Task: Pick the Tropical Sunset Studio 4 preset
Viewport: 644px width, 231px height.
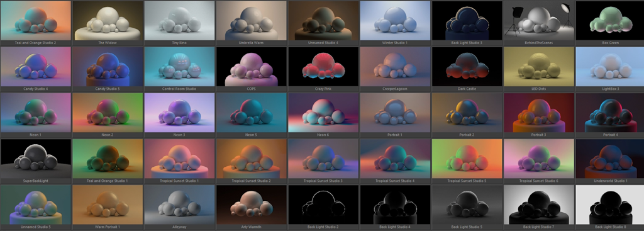Action: point(395,159)
